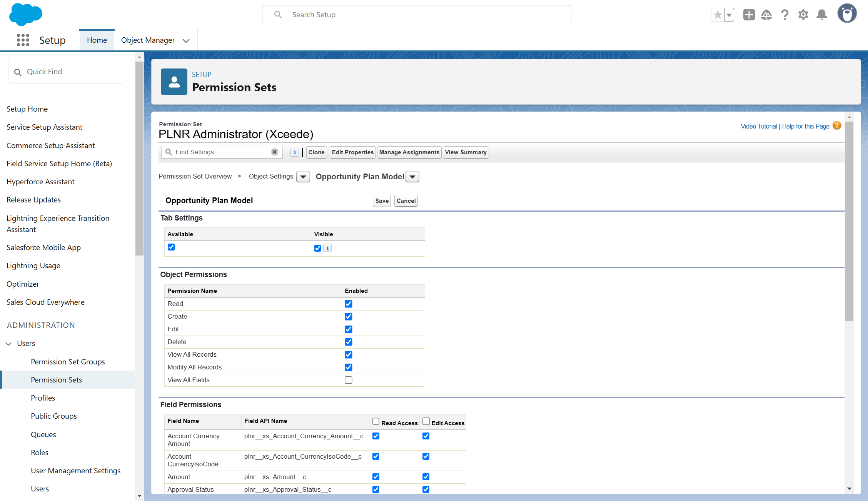Open the Help question mark icon
868x501 pixels.
pos(785,15)
